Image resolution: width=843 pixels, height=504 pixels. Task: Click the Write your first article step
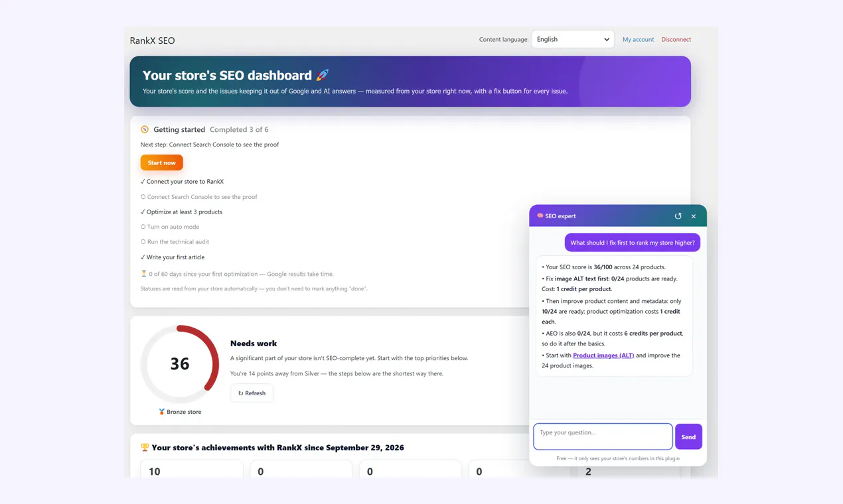(x=173, y=257)
